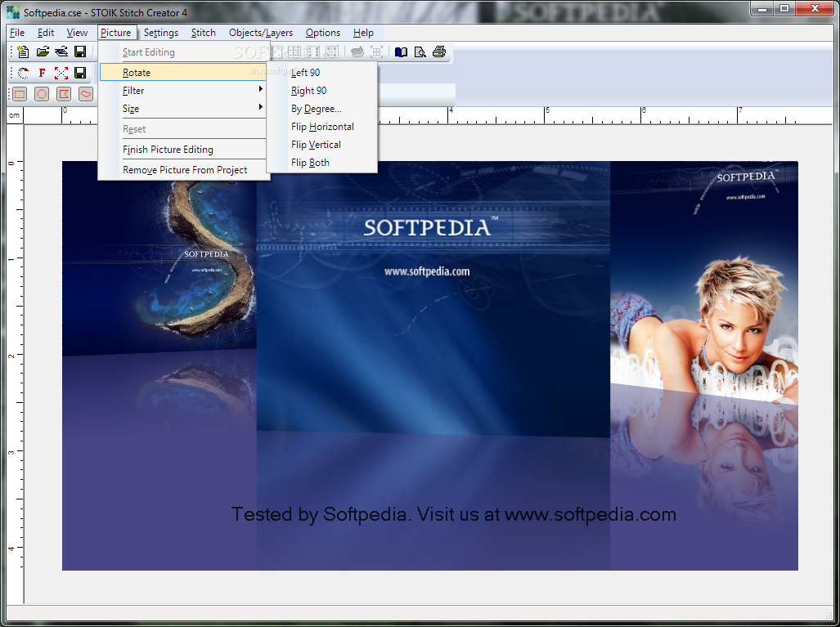Click the Print preview icon
This screenshot has width=840, height=627.
pos(420,52)
